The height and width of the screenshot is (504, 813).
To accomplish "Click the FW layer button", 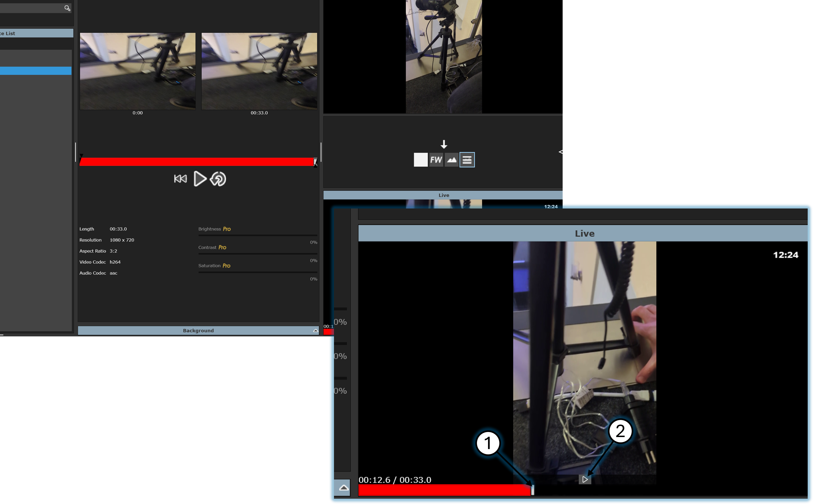I will [x=436, y=160].
